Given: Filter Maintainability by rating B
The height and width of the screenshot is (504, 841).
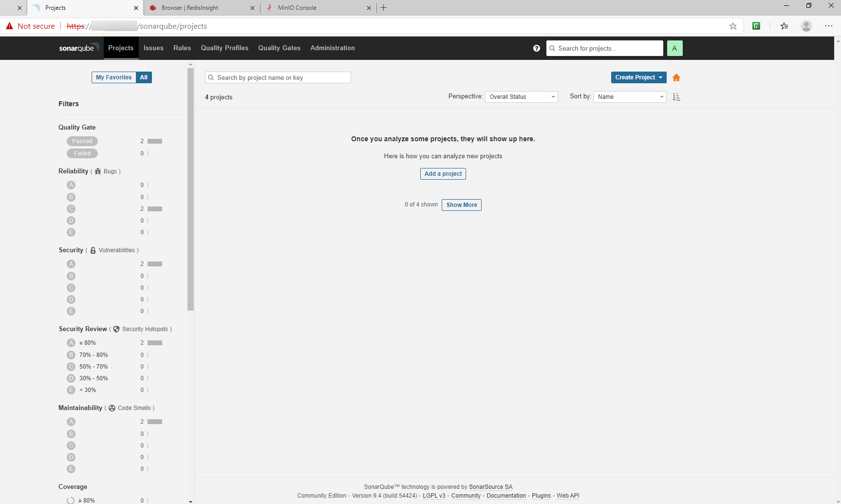Looking at the screenshot, I should click(71, 434).
